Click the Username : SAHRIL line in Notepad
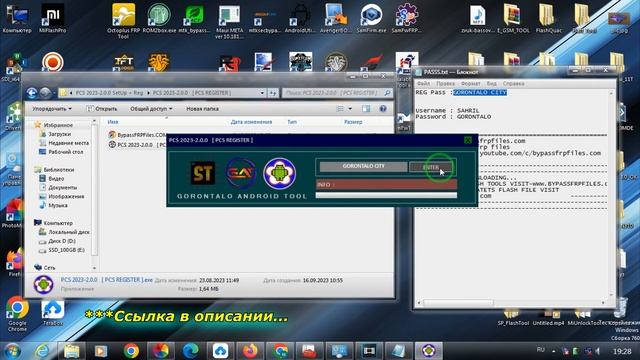This screenshot has width=640, height=360. [447, 111]
